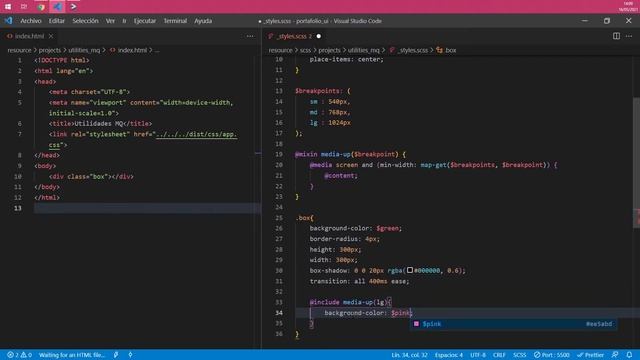The image size is (640, 360).
Task: Select the $pink autocomplete suggestion
Action: click(x=513, y=324)
